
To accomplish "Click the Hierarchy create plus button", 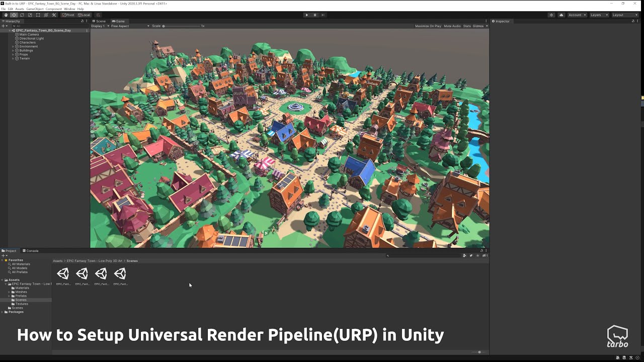I will tap(4, 26).
